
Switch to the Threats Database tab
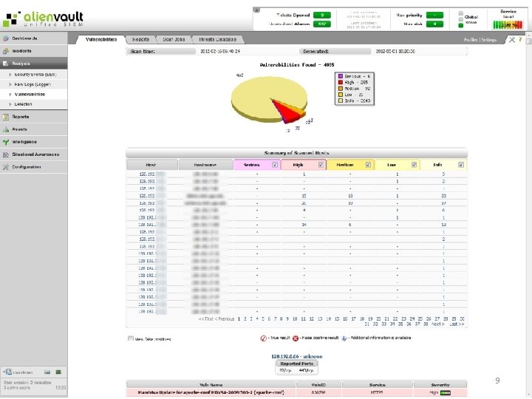[217, 39]
